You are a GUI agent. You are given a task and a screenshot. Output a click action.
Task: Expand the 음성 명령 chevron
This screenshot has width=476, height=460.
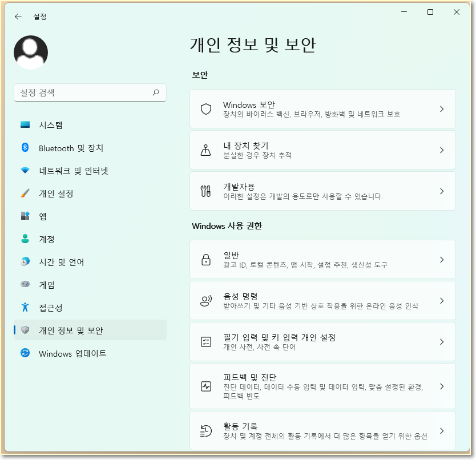tap(442, 301)
